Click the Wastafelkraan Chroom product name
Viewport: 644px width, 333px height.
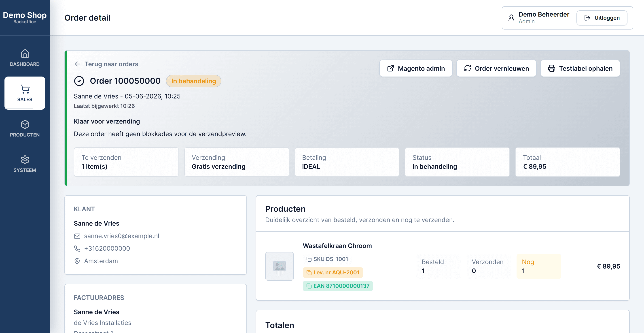[337, 246]
